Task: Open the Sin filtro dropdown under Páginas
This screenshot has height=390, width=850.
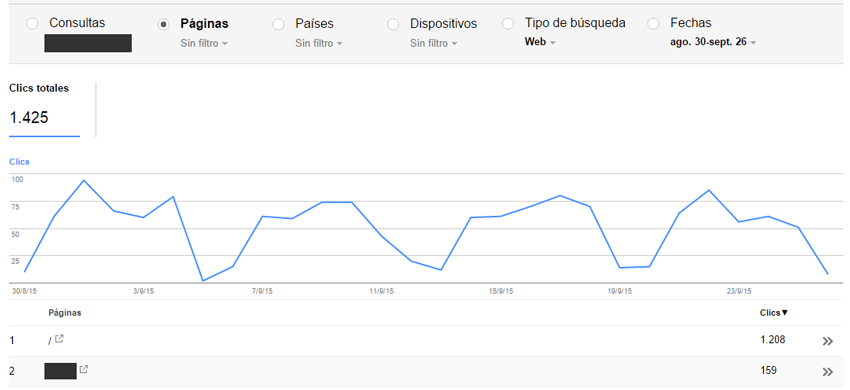Action: tap(204, 43)
